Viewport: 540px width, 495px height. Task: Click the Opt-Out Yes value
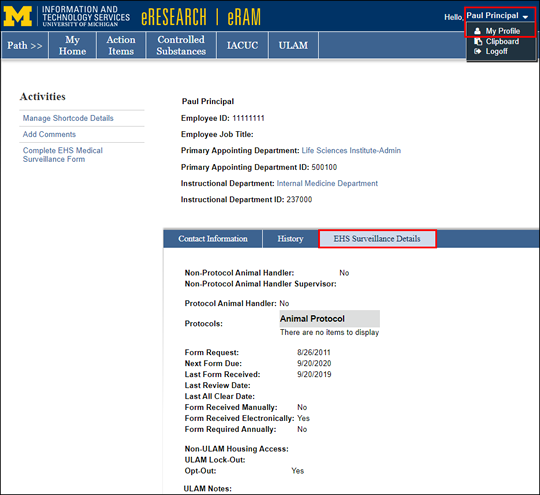point(298,471)
